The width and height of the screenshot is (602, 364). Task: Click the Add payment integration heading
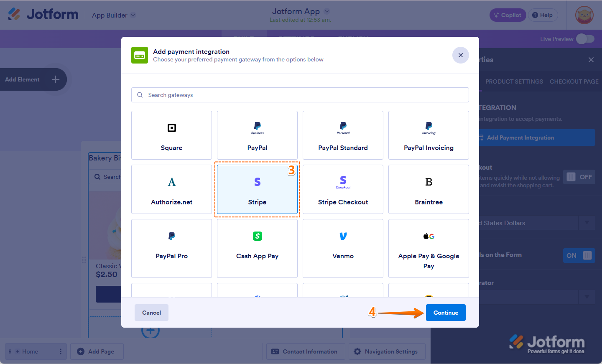191,51
